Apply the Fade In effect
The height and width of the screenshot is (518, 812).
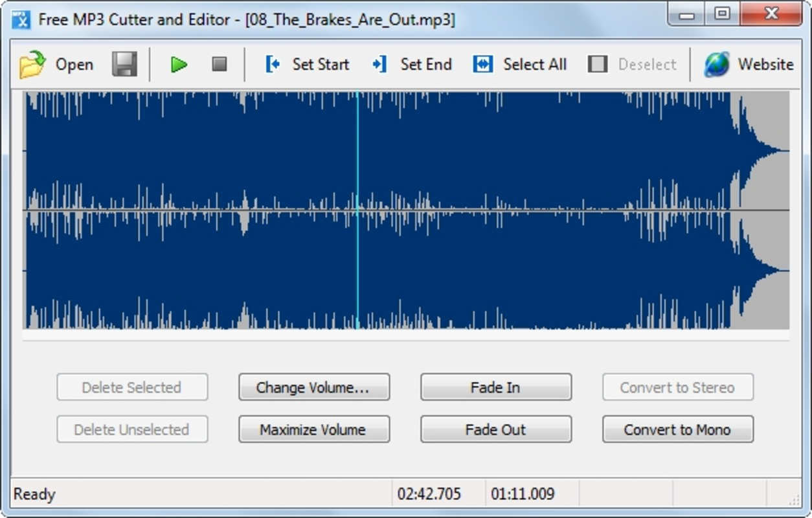coord(496,387)
